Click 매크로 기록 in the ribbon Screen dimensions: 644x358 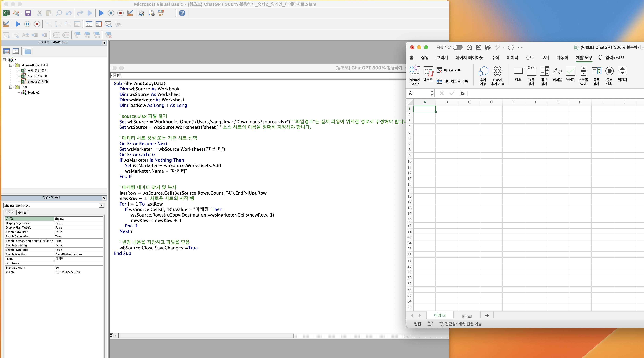coord(449,70)
